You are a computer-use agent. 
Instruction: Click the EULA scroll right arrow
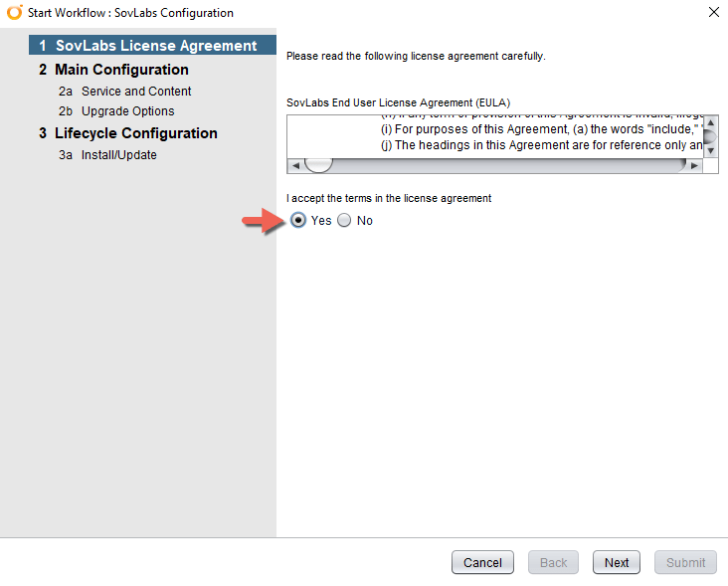click(694, 165)
